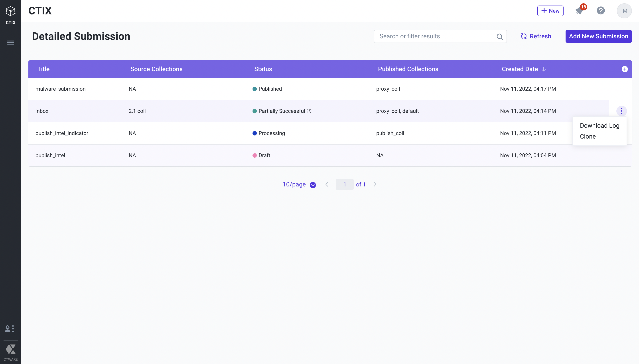Focus the Search or filter results field

(x=435, y=36)
